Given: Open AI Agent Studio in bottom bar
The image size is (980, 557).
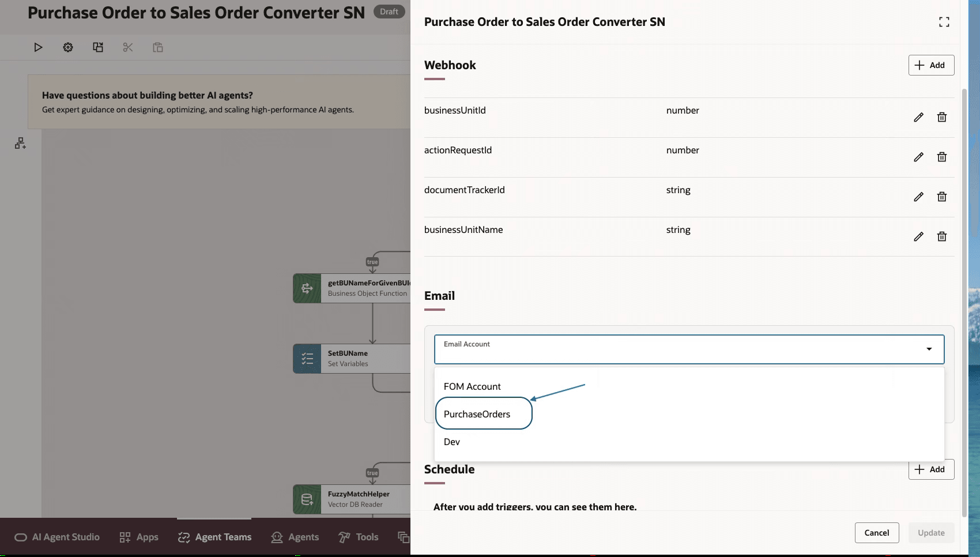Looking at the screenshot, I should coord(57,537).
